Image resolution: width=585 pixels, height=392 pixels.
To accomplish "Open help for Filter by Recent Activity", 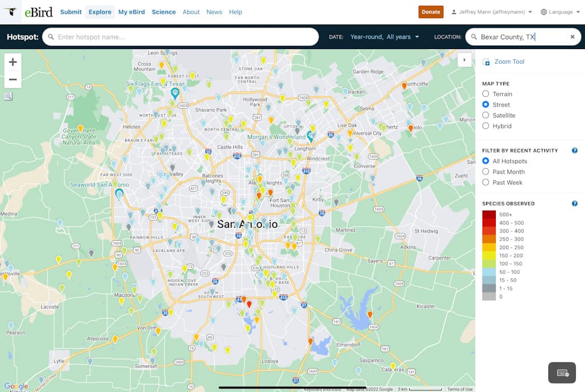I will (x=575, y=151).
